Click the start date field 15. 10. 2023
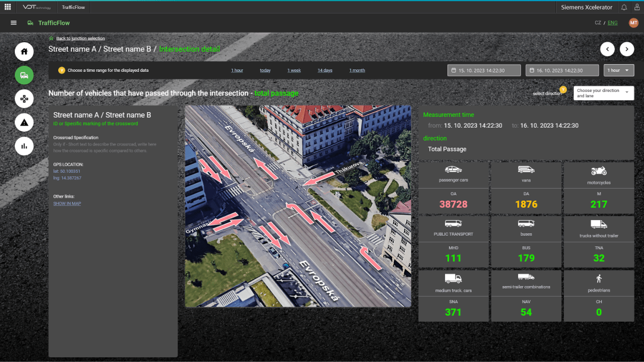The image size is (644, 362). click(484, 70)
